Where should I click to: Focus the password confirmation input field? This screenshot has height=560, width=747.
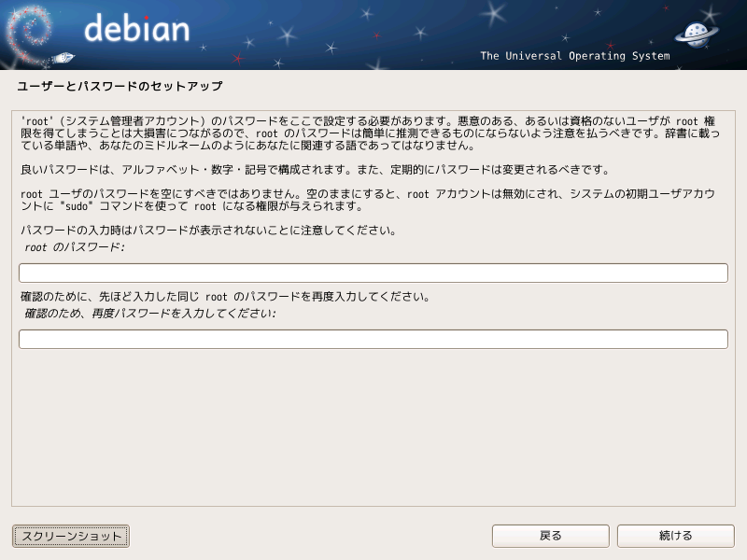pos(373,339)
